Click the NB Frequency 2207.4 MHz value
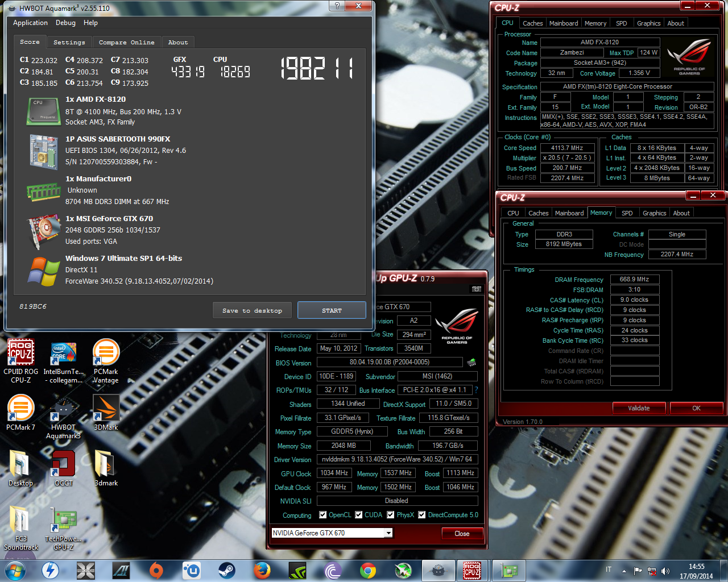This screenshot has height=582, width=728. (x=677, y=255)
